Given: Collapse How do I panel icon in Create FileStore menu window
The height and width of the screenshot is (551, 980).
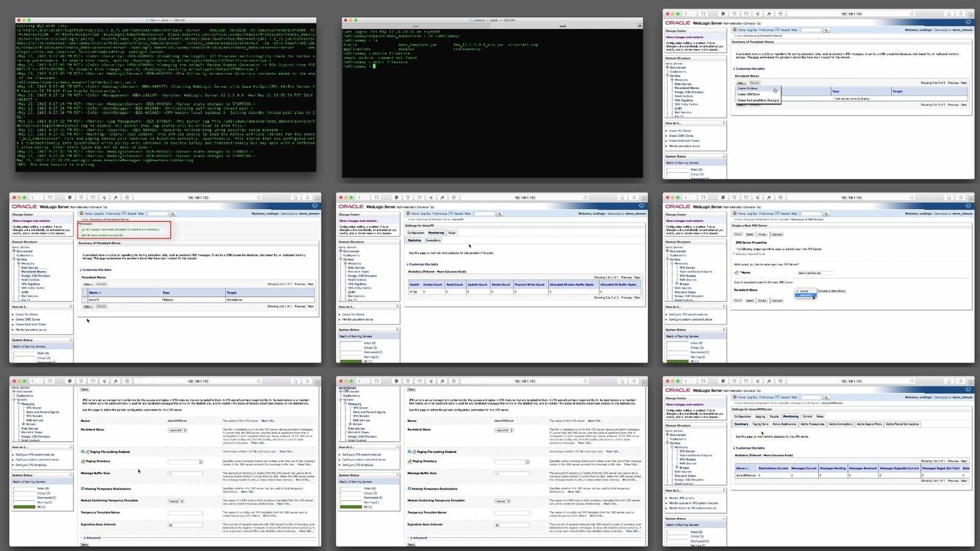Looking at the screenshot, I should click(x=724, y=123).
